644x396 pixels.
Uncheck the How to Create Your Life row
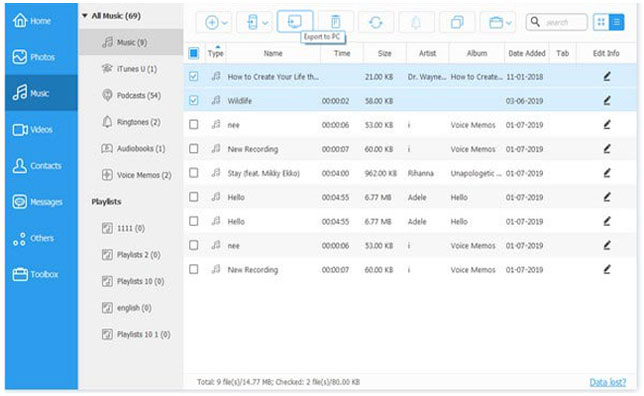[193, 76]
